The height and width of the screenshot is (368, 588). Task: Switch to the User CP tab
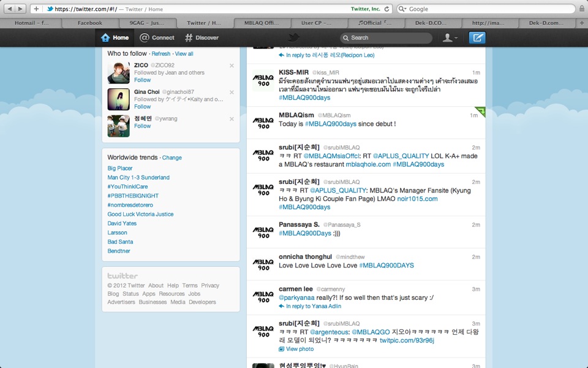pyautogui.click(x=316, y=23)
